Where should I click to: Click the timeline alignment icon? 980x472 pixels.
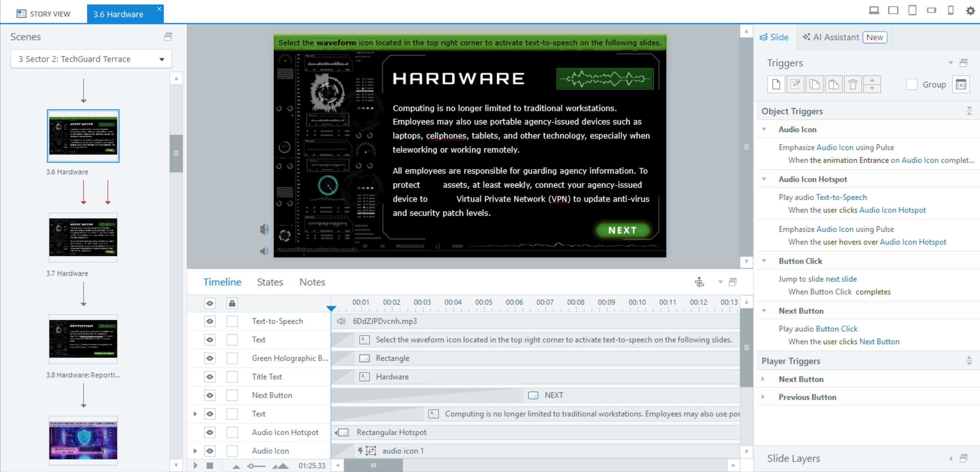[699, 282]
